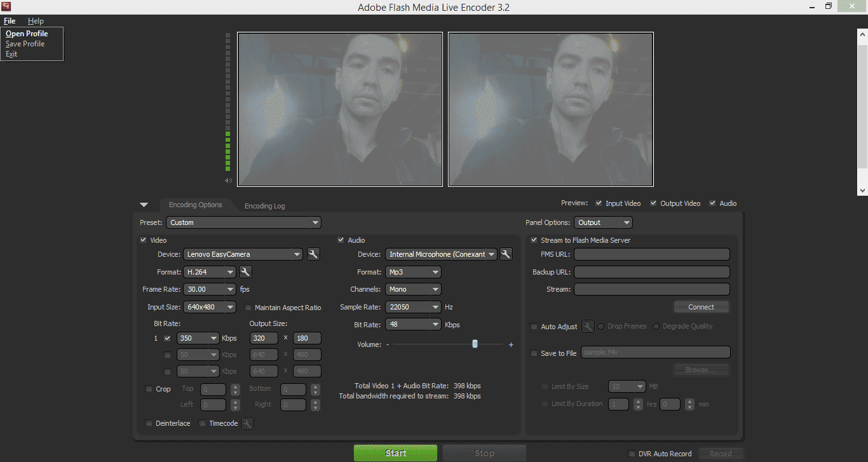This screenshot has height=462, width=868.
Task: Uncheck the Audio encoding checkbox
Action: coord(341,240)
